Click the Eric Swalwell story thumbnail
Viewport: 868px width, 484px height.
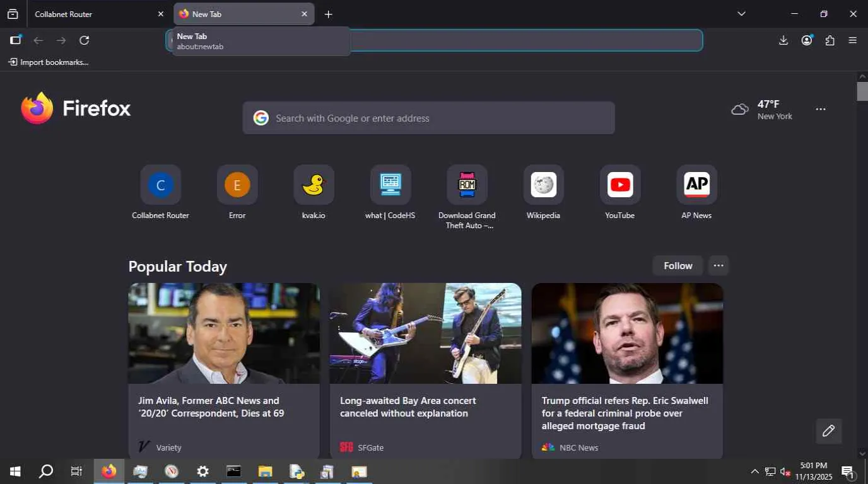pyautogui.click(x=627, y=333)
